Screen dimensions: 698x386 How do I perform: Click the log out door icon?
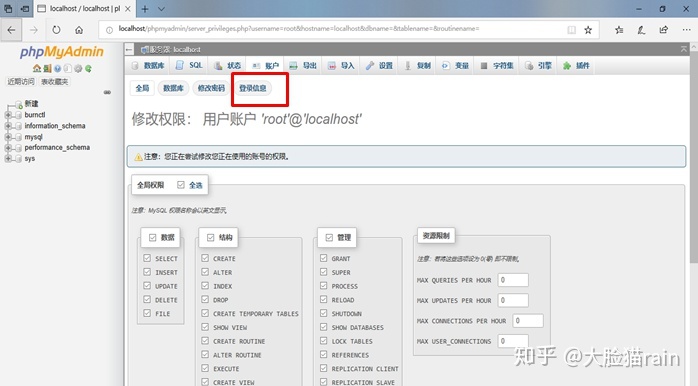coord(47,69)
